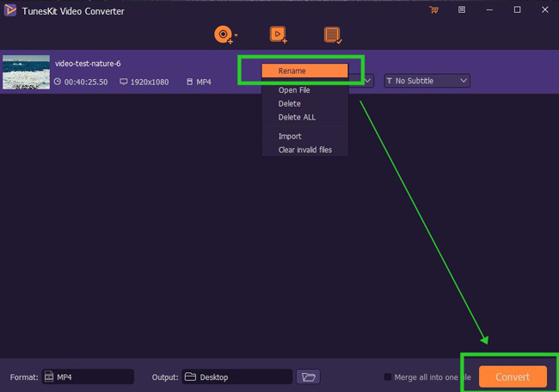Click the load DVD disc icon

(x=223, y=34)
